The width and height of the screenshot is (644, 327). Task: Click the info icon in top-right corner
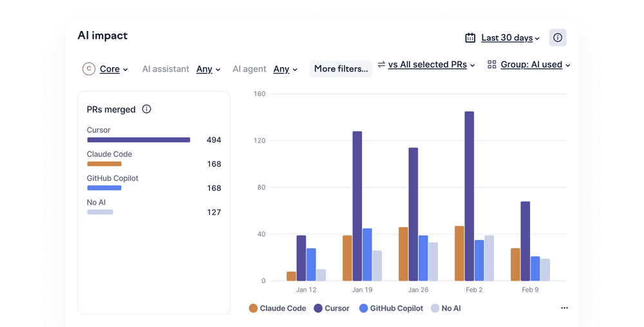pyautogui.click(x=558, y=38)
